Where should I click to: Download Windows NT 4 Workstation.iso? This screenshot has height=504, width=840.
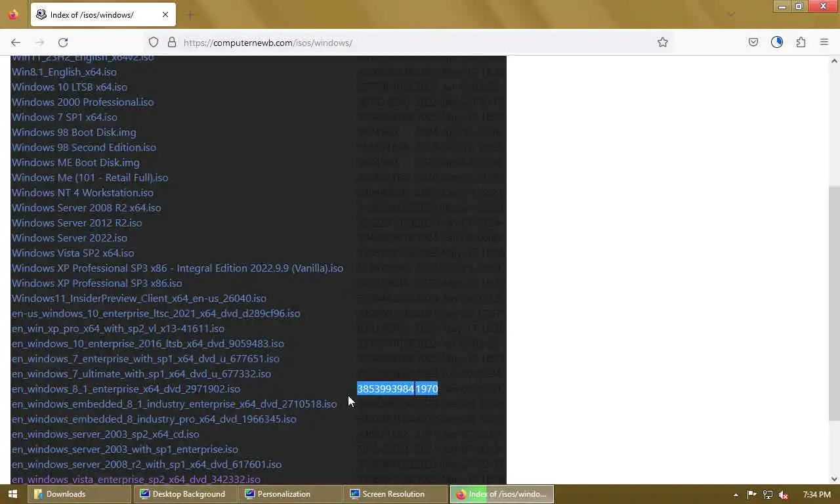coord(82,192)
